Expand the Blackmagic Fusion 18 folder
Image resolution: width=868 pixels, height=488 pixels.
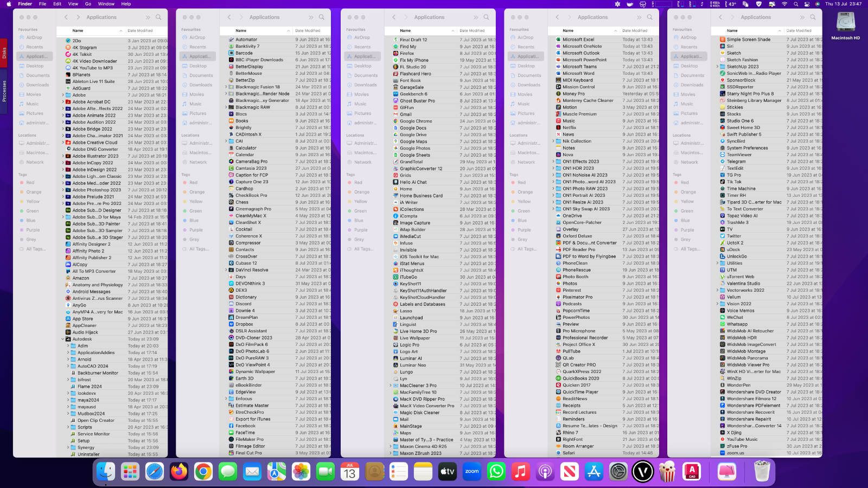click(226, 87)
